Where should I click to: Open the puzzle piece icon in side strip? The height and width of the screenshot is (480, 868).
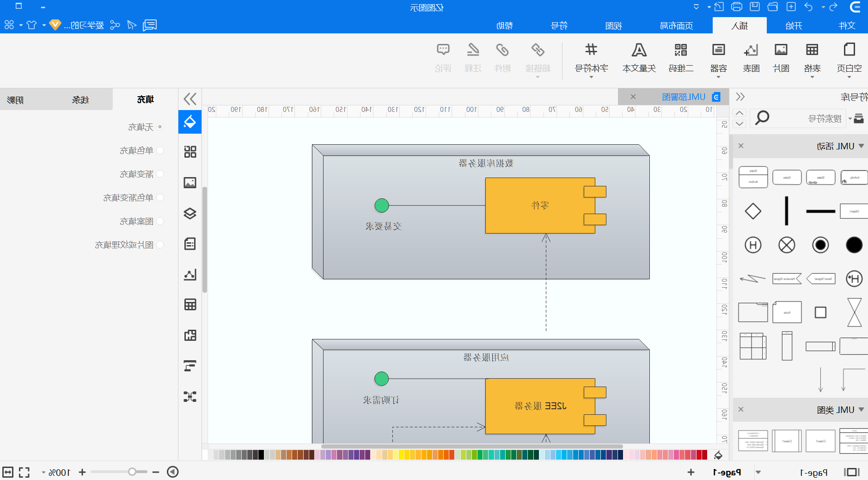(x=190, y=335)
